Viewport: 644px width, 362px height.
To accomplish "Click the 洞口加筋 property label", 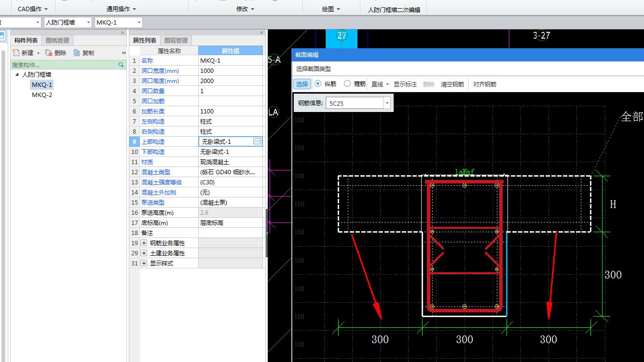I will click(153, 101).
